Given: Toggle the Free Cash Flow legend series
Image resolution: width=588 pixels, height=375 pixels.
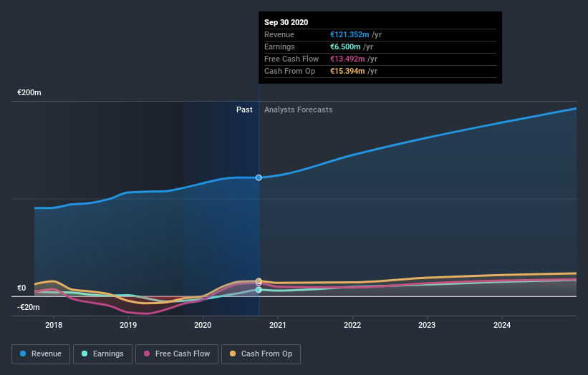Looking at the screenshot, I should (x=177, y=354).
